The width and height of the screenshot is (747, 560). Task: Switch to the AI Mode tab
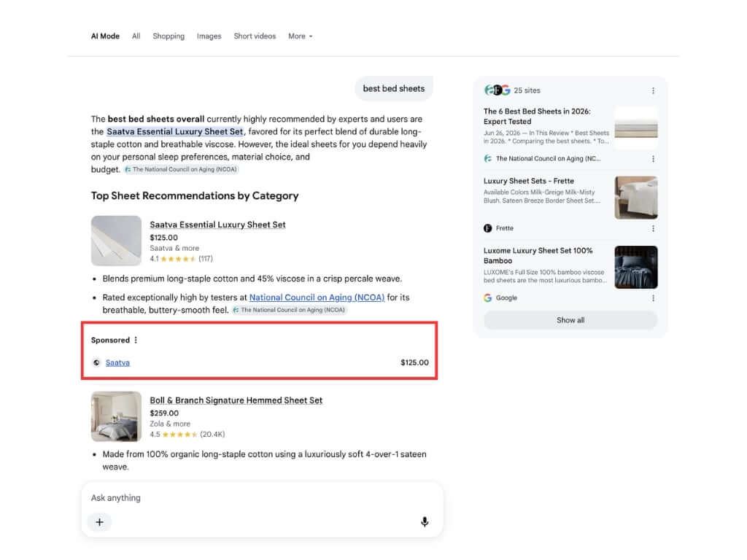click(x=105, y=36)
